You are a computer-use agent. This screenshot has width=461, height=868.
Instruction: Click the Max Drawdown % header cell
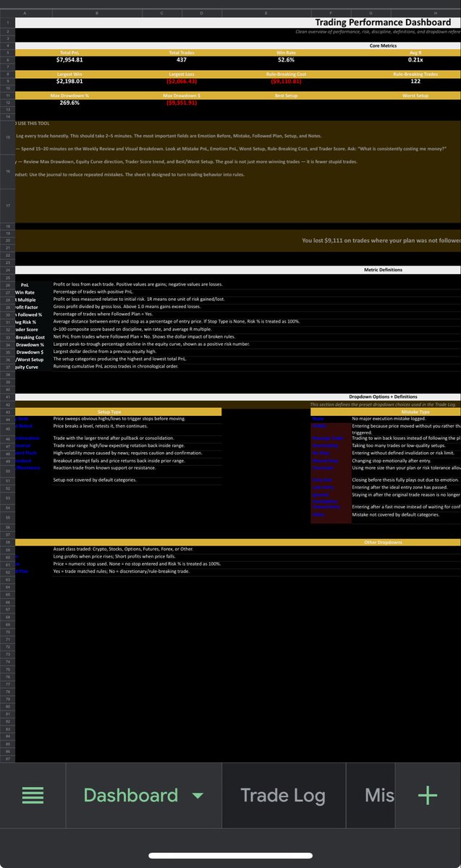click(70, 95)
